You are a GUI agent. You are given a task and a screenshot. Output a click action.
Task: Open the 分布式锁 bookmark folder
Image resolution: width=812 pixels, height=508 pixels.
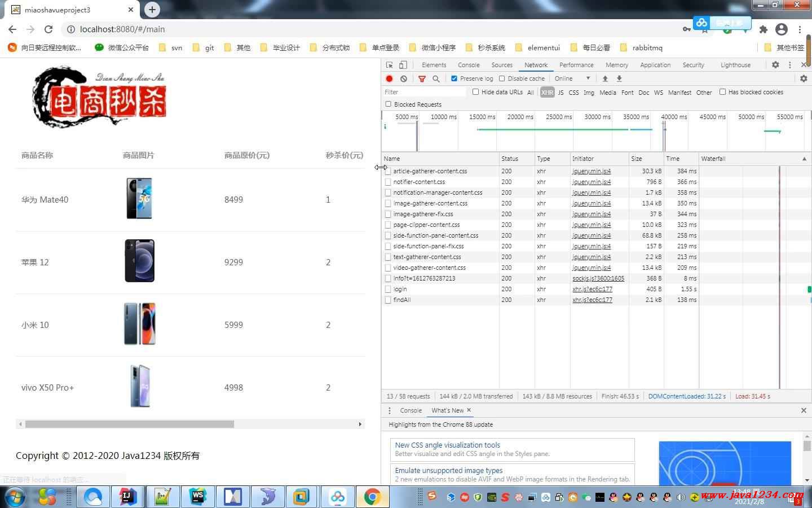(x=330, y=47)
